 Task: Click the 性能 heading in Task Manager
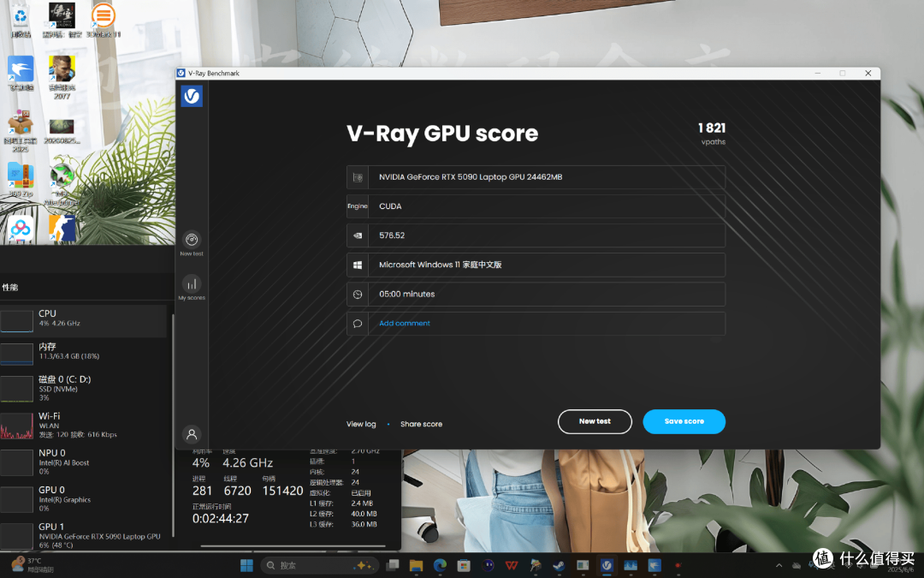point(10,287)
